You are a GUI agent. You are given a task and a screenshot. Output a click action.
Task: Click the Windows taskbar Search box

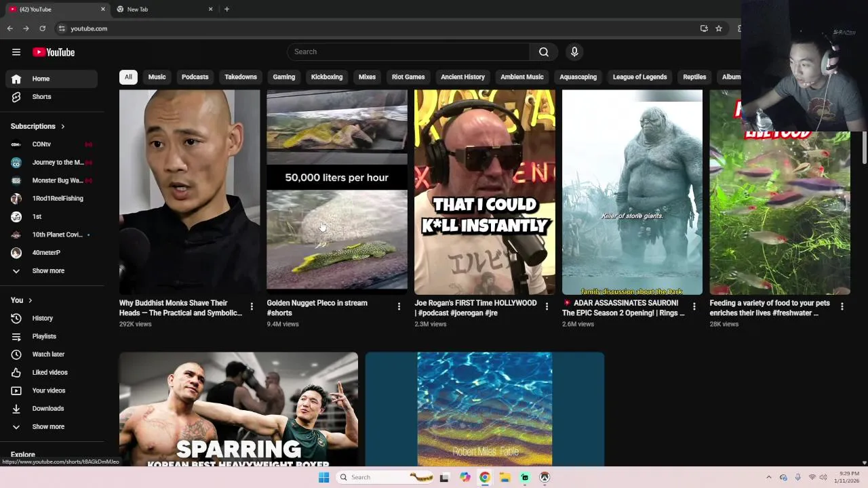point(385,477)
